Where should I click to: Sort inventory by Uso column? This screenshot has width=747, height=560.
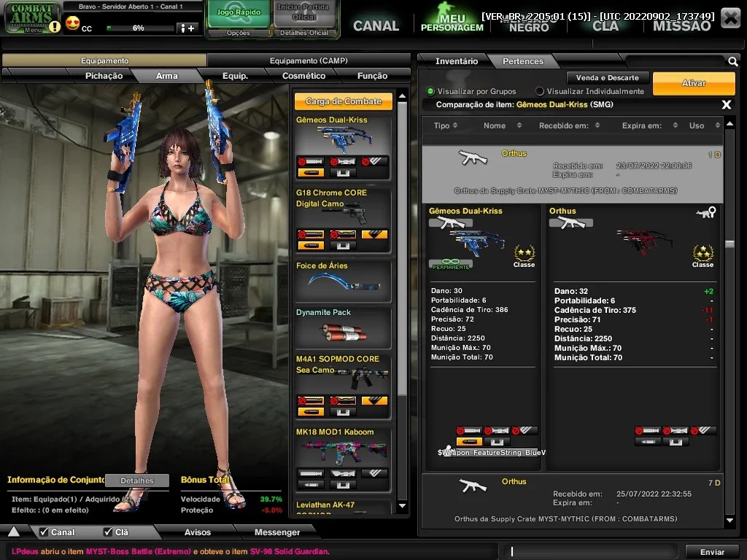[x=705, y=125]
